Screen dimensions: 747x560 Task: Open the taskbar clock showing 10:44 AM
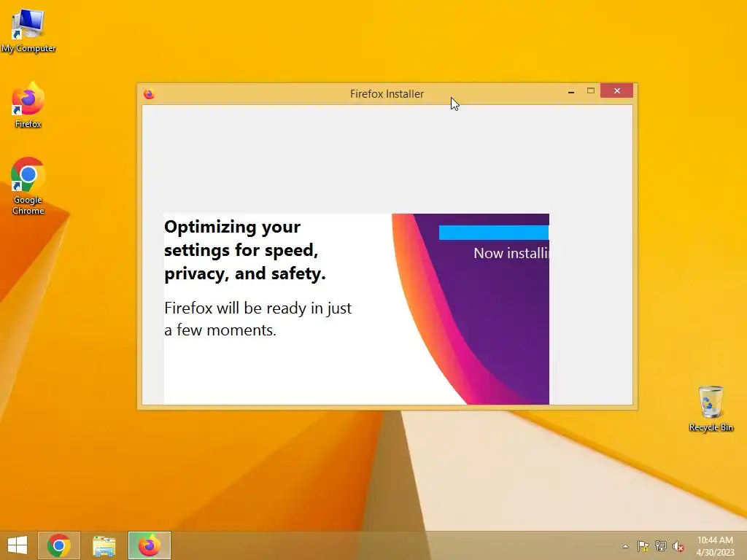715,546
